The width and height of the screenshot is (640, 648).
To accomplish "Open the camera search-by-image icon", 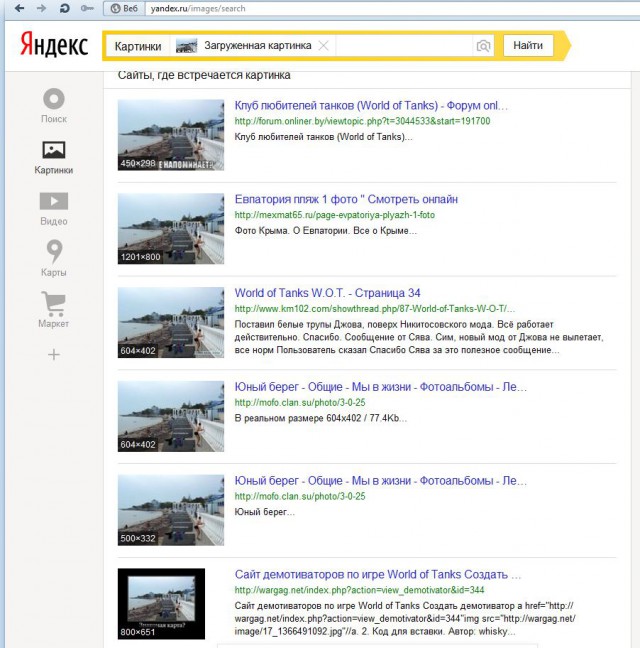I will coord(483,46).
